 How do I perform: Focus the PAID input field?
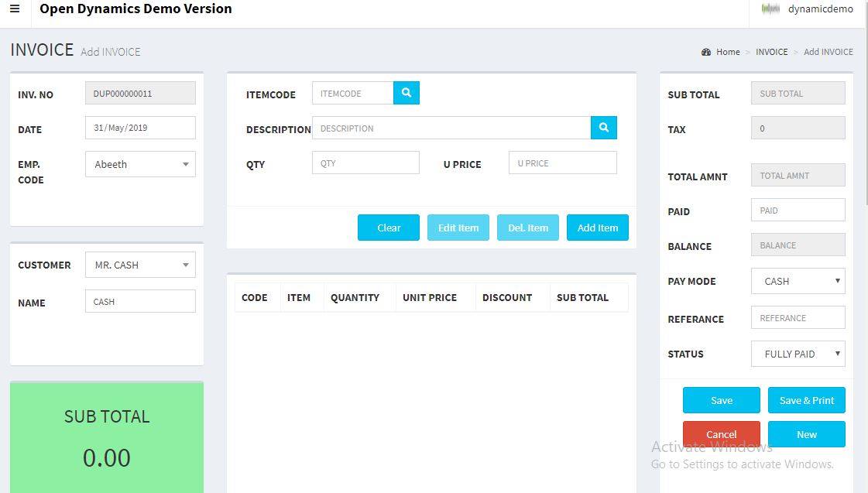click(798, 210)
